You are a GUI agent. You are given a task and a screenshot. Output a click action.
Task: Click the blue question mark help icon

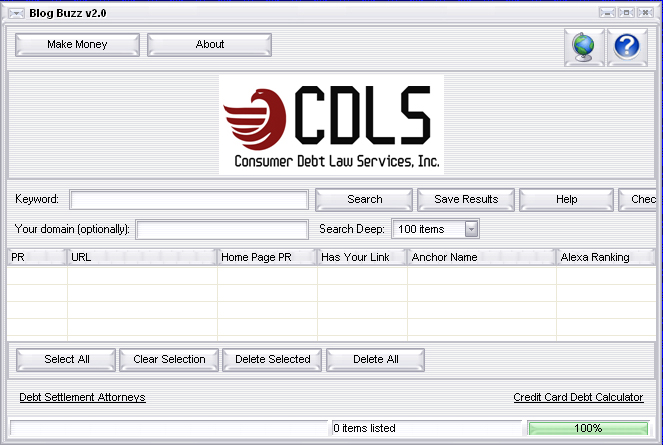627,47
